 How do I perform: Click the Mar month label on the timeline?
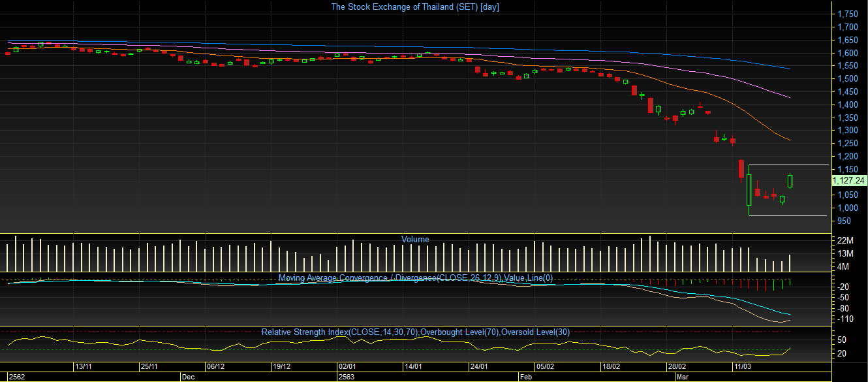tap(683, 377)
